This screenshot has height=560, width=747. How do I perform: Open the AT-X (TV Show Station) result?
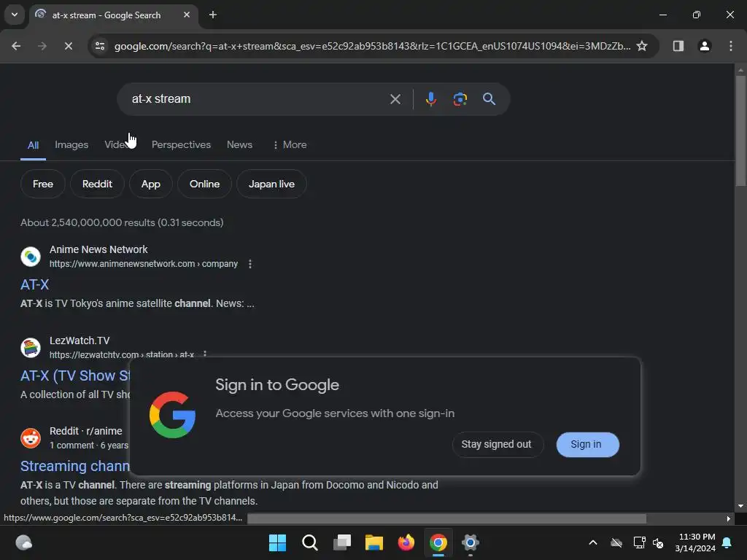pos(75,376)
